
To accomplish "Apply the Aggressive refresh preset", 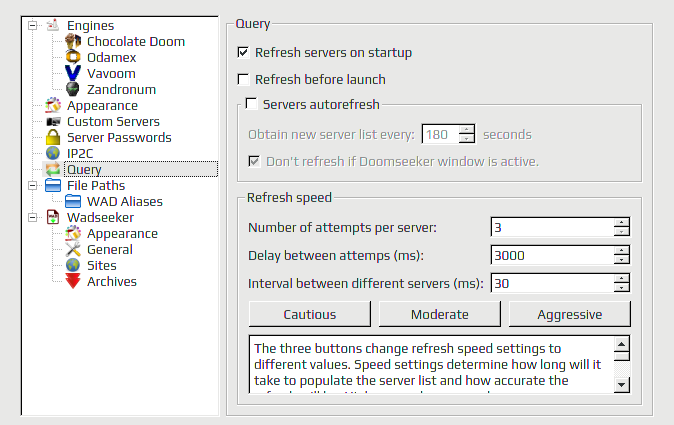I will [x=570, y=314].
